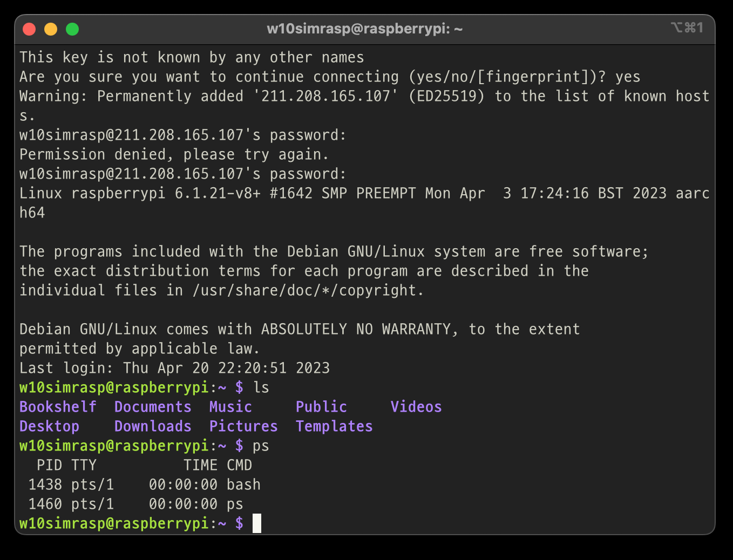
Task: Click the Documents directory name
Action: (153, 407)
